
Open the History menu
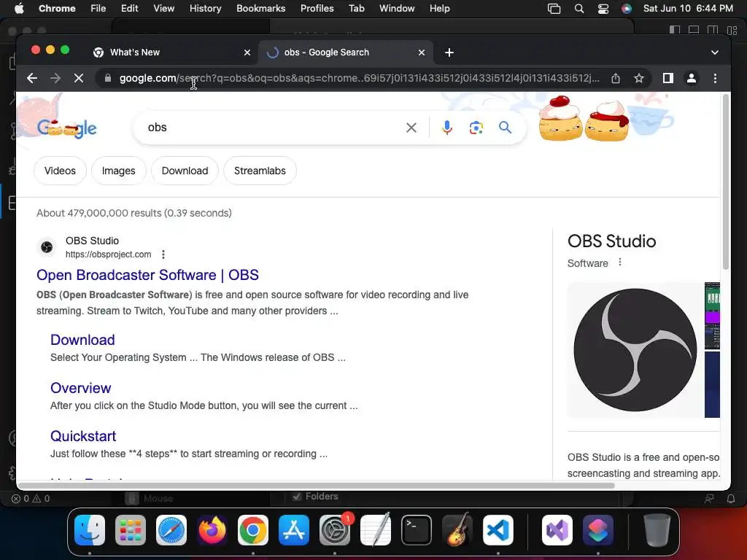tap(205, 9)
